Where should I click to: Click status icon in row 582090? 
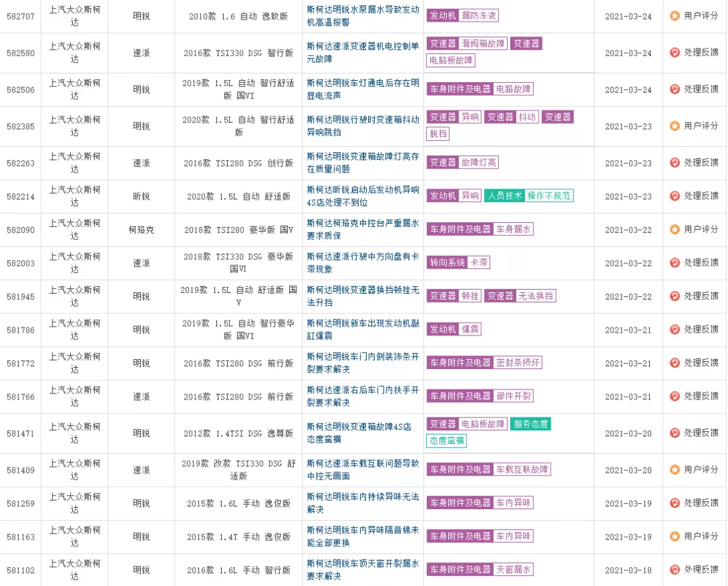click(675, 229)
